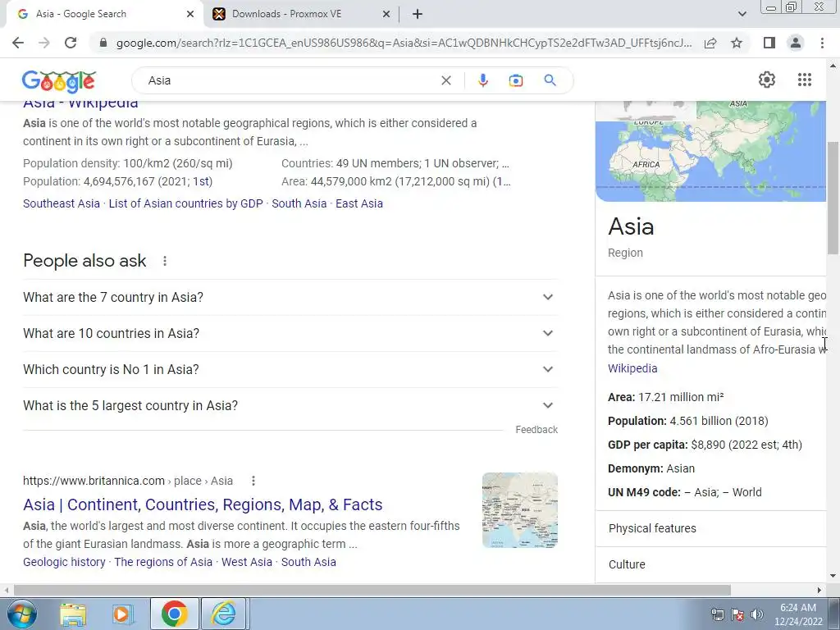Reload the page with refresh icon

(x=71, y=43)
